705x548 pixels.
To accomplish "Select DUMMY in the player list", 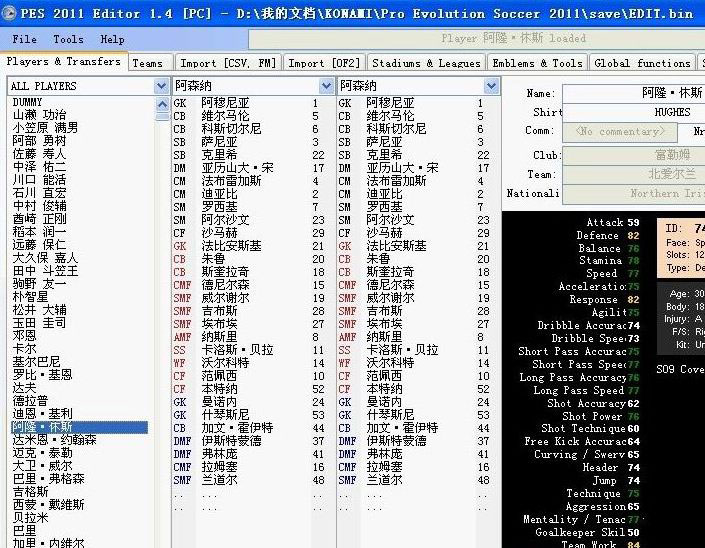I will [27, 102].
